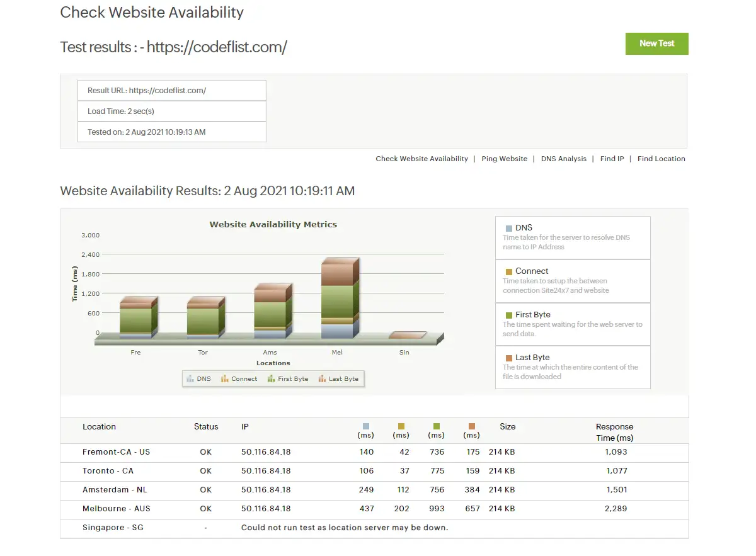Click response time value 1,093
The height and width of the screenshot is (556, 756).
click(616, 452)
